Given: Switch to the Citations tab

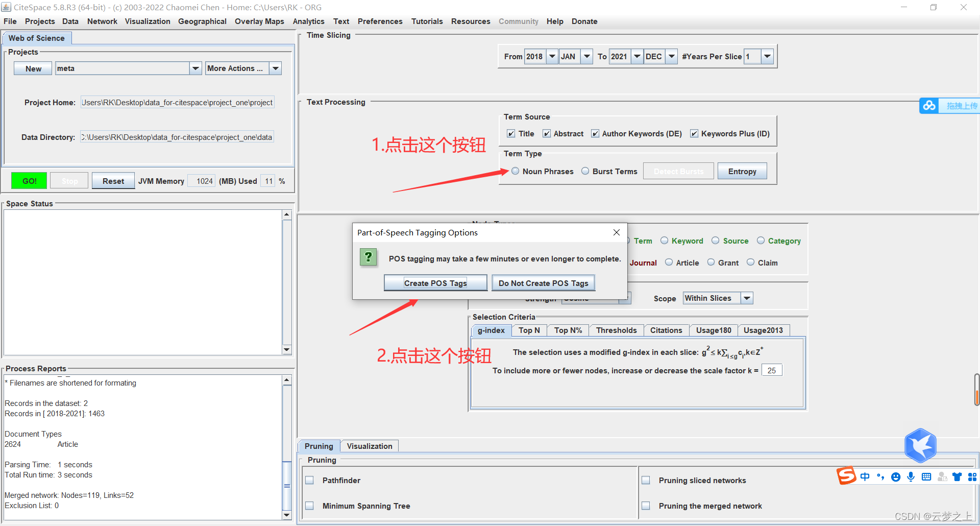Looking at the screenshot, I should click(x=666, y=330).
